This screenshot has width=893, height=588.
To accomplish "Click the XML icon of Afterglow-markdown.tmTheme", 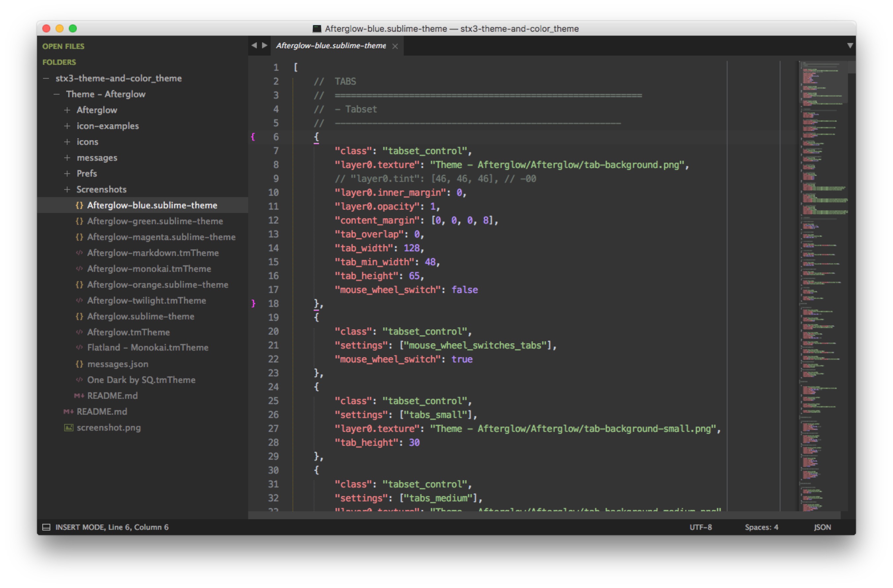I will coord(79,253).
